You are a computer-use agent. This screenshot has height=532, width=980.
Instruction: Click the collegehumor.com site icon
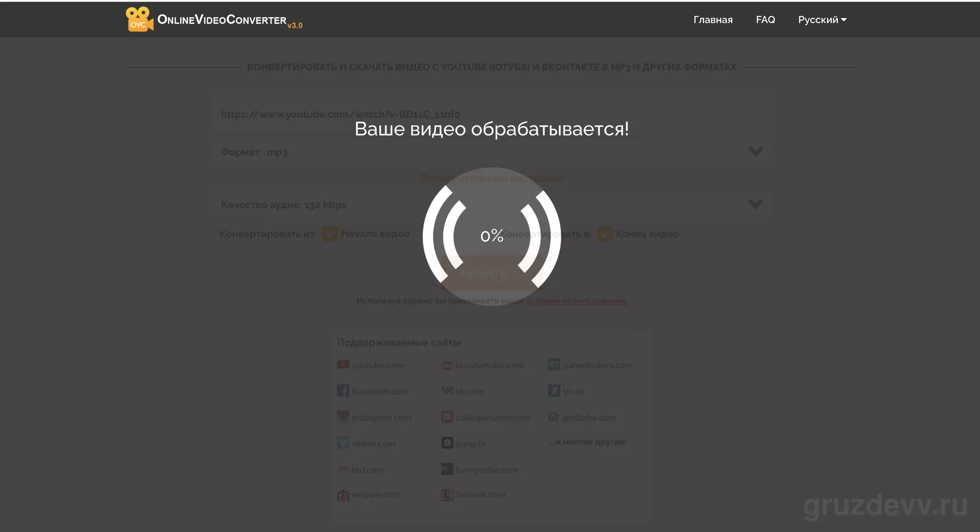(x=447, y=417)
